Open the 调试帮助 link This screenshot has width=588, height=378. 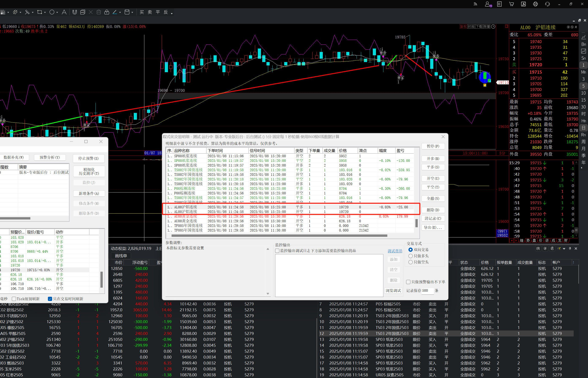pos(395,251)
